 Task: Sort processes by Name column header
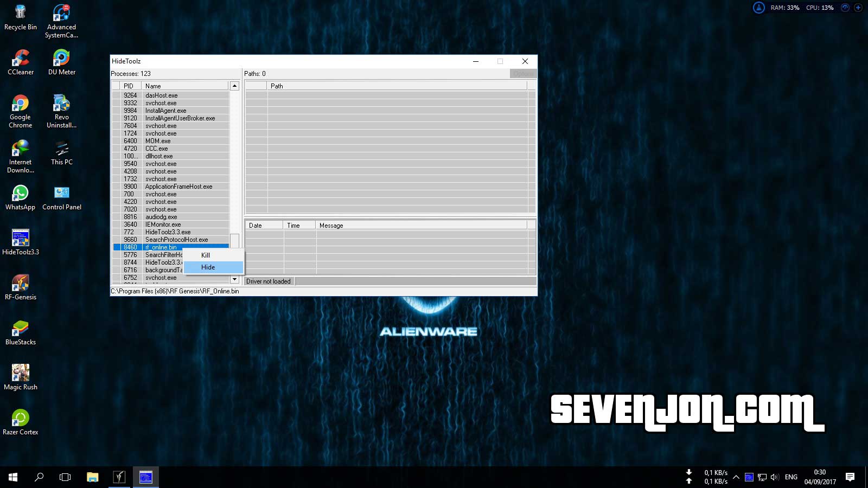pos(184,86)
